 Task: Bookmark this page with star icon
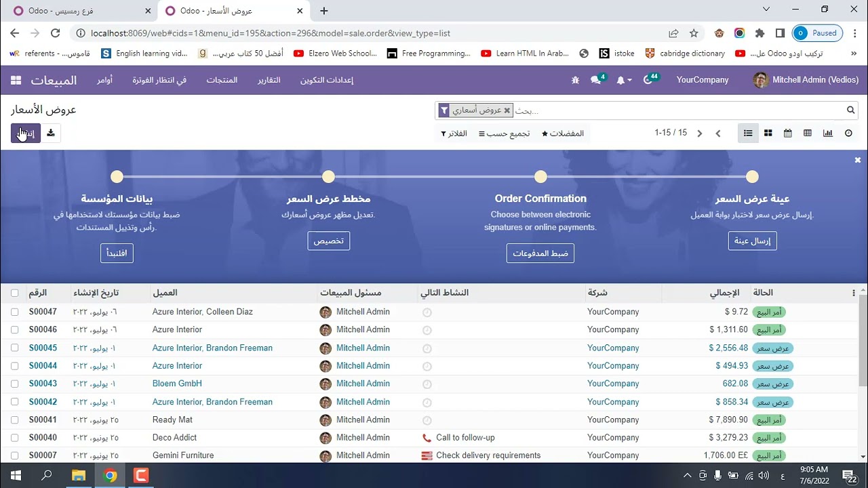[x=694, y=33]
